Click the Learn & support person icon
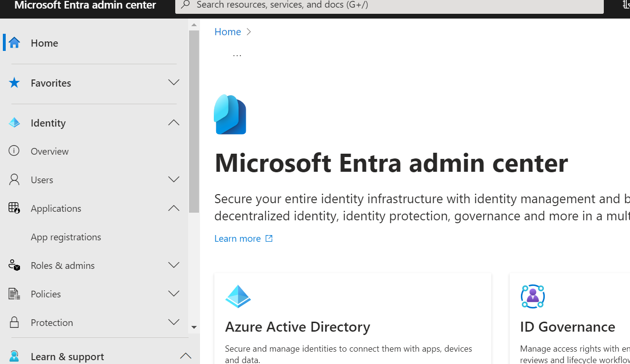Screen dimensions: 630x364 tap(14, 356)
